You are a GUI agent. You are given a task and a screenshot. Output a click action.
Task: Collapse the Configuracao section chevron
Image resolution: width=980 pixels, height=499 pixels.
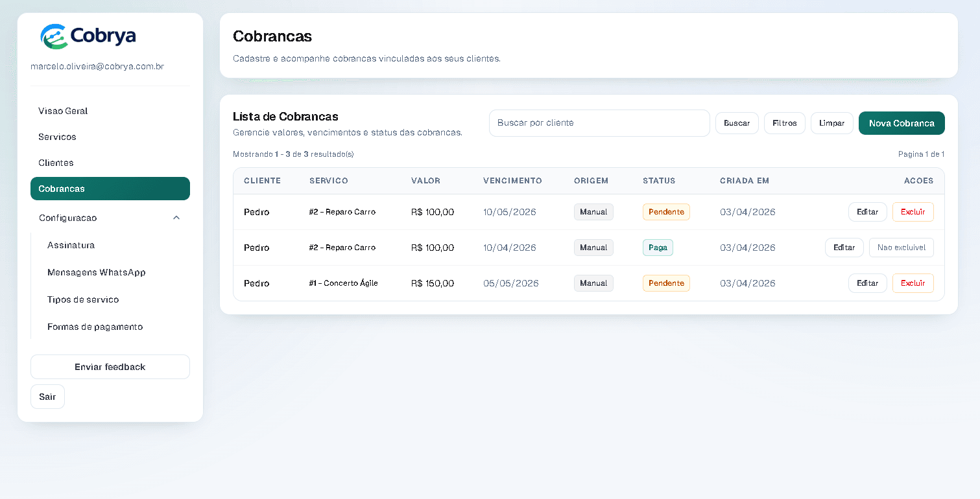tap(176, 218)
